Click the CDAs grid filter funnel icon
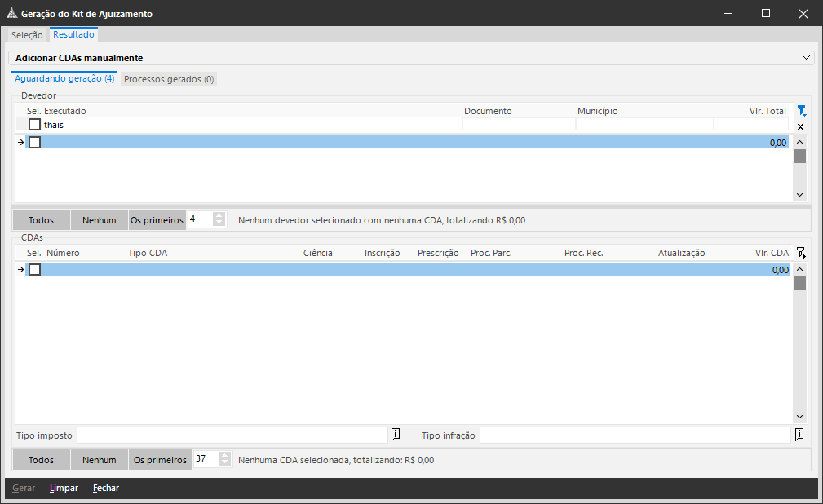The height and width of the screenshot is (504, 823). pyautogui.click(x=800, y=253)
